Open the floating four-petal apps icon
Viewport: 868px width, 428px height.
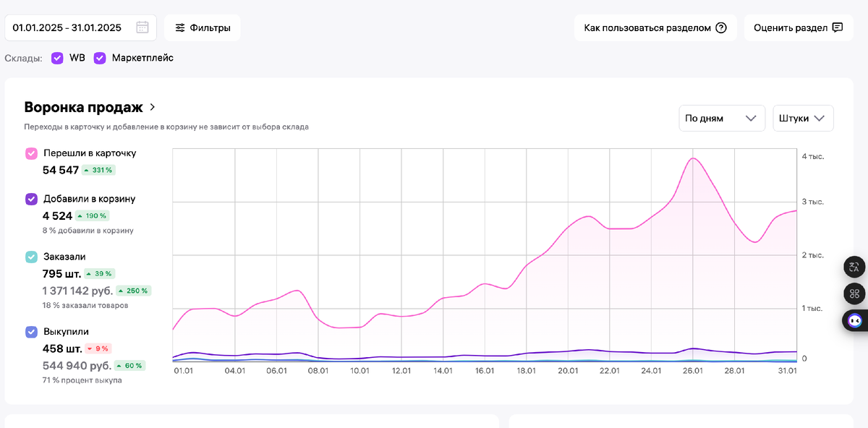854,294
